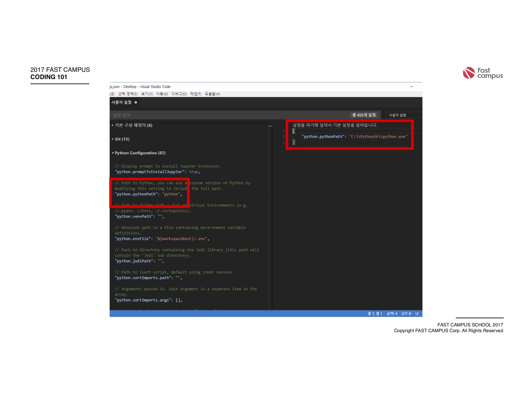Open the 선택 영역(S) menu

[x=128, y=94]
